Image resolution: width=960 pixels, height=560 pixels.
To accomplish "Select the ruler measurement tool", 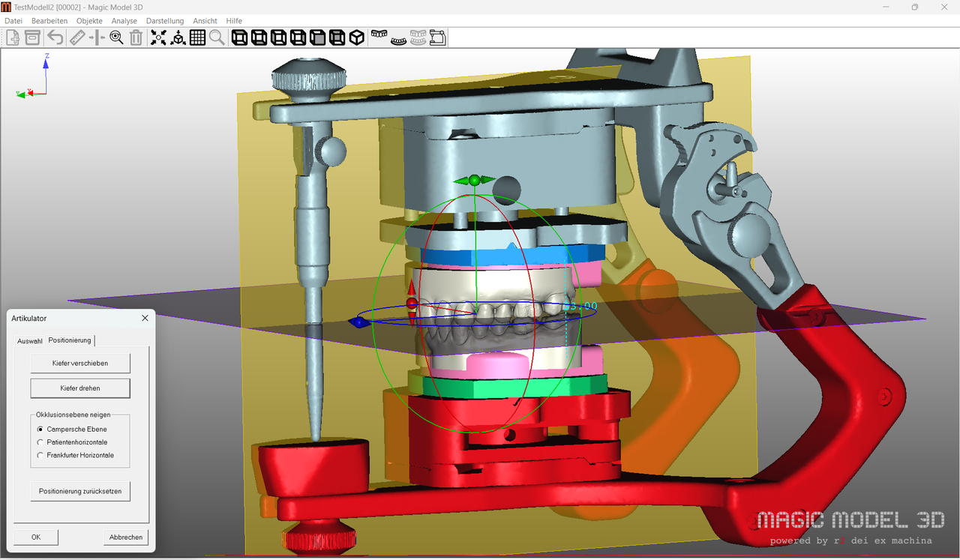I will (77, 37).
